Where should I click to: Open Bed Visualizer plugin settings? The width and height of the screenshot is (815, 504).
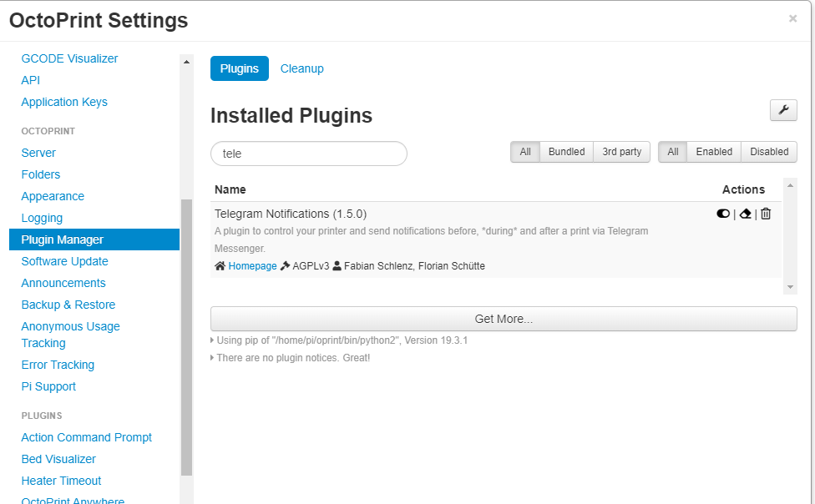pos(58,459)
